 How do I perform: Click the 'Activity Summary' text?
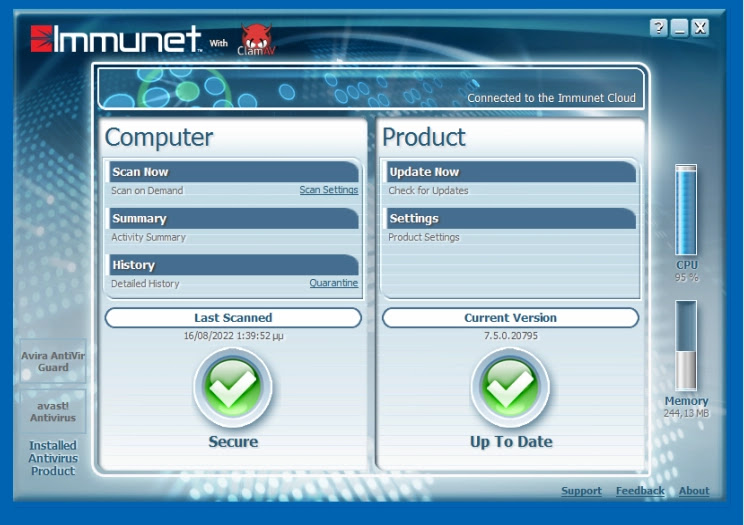point(149,237)
